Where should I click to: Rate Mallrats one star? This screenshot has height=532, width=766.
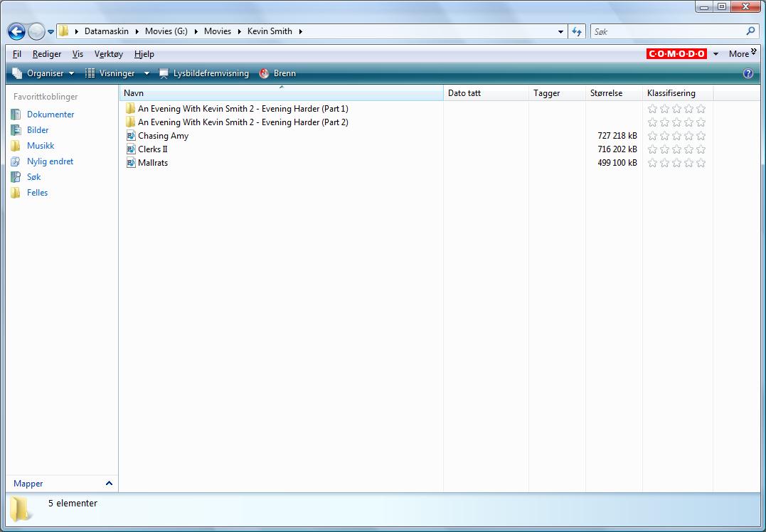tap(652, 163)
